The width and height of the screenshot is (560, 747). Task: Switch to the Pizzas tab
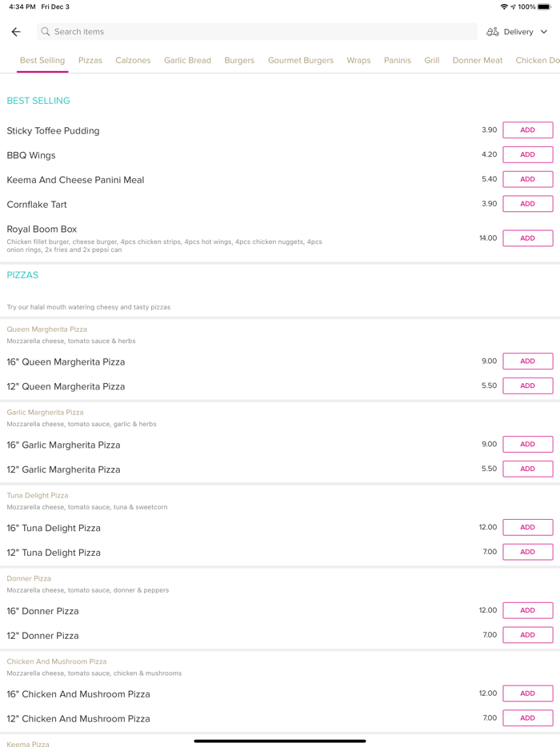click(x=90, y=61)
